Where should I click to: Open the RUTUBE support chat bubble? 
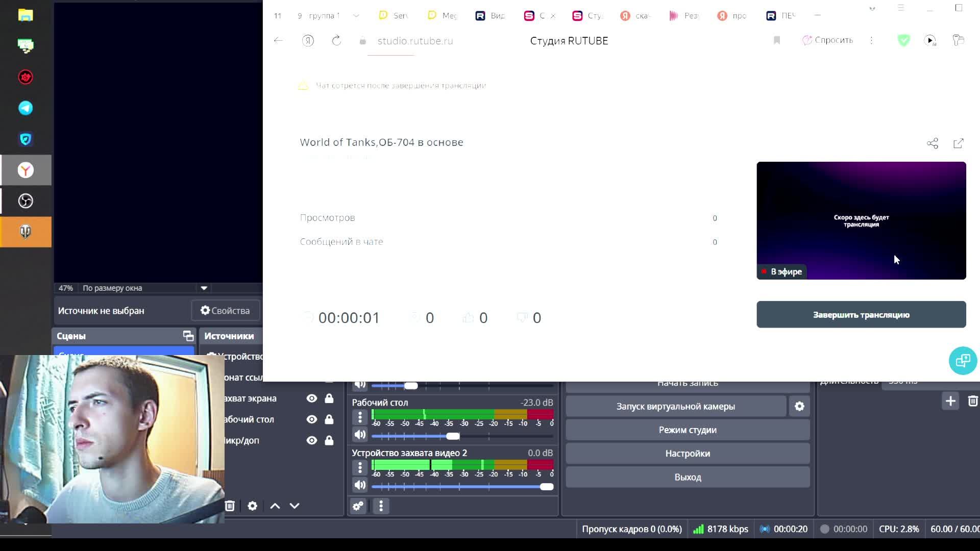[x=963, y=361]
